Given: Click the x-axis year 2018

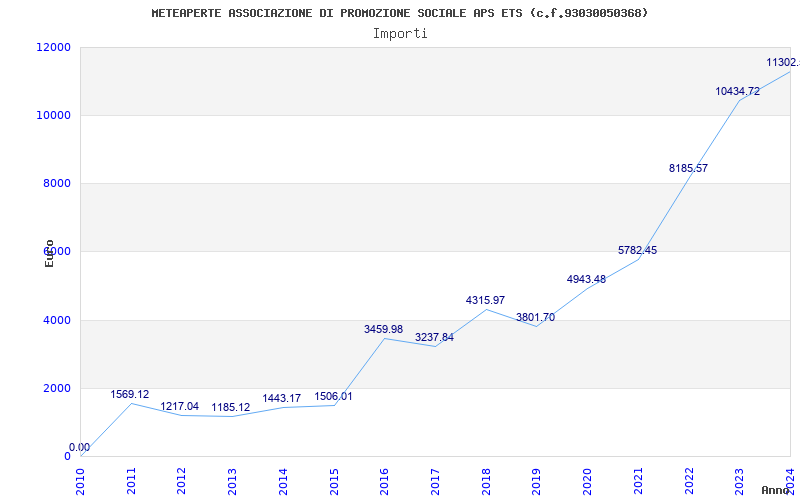Looking at the screenshot, I should (x=486, y=481).
